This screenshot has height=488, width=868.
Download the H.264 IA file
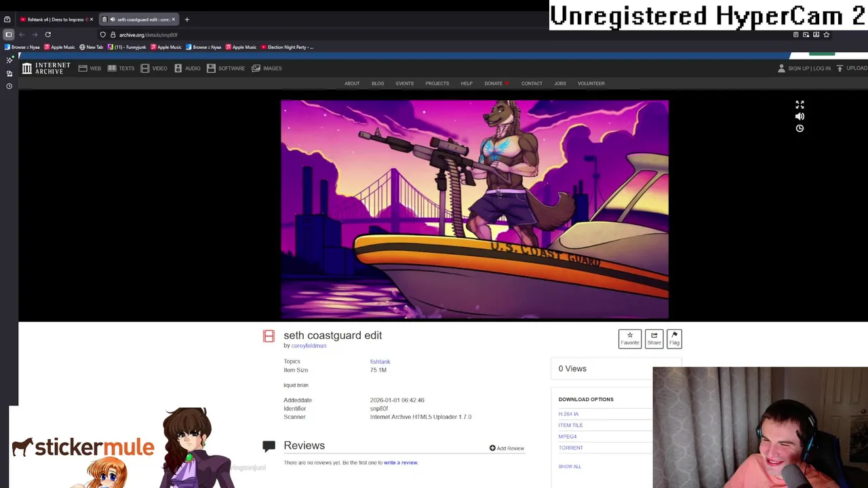(x=568, y=414)
